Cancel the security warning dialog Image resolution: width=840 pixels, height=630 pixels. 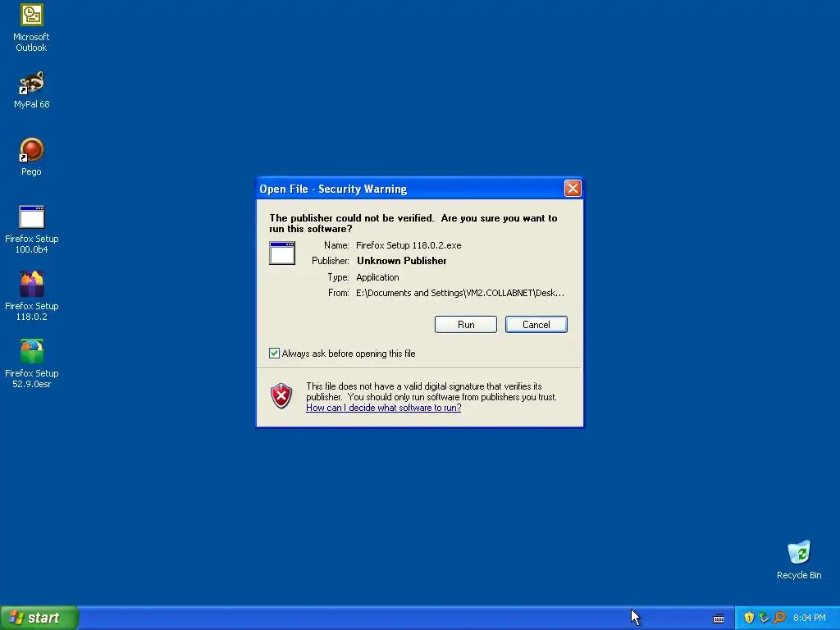click(x=536, y=325)
